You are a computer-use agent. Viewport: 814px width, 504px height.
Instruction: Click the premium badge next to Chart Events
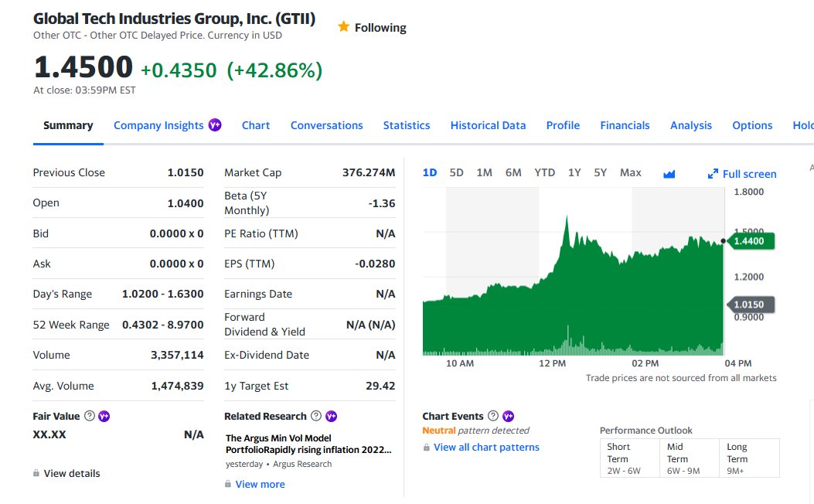click(508, 416)
